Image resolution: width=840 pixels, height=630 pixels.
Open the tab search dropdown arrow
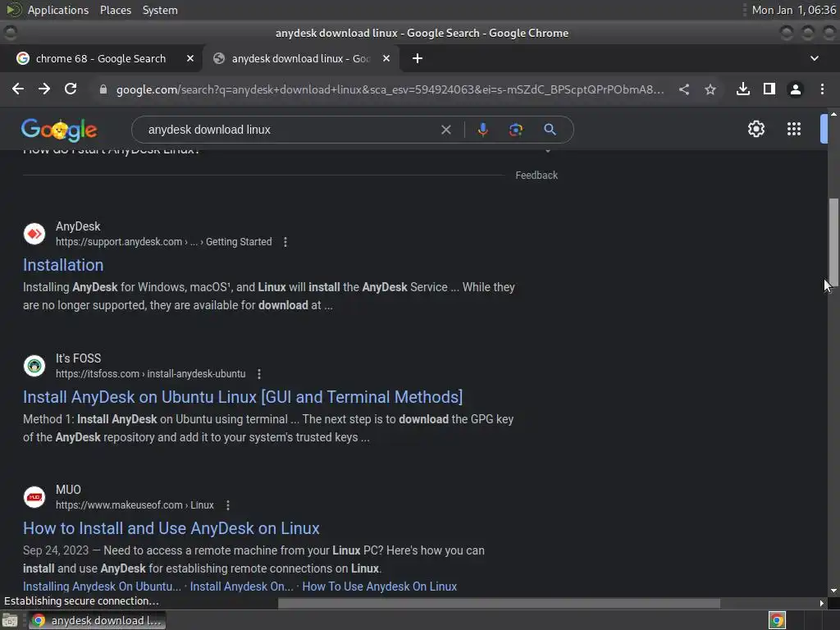[x=815, y=58]
